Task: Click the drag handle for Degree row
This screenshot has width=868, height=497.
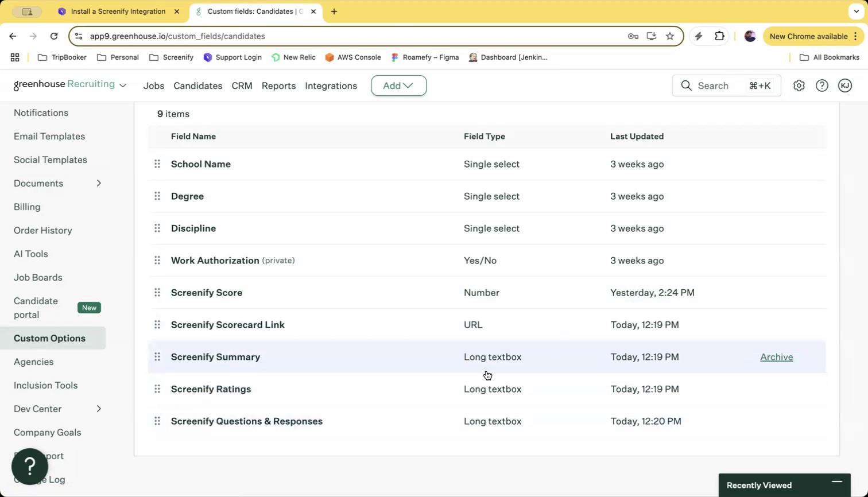Action: click(157, 196)
